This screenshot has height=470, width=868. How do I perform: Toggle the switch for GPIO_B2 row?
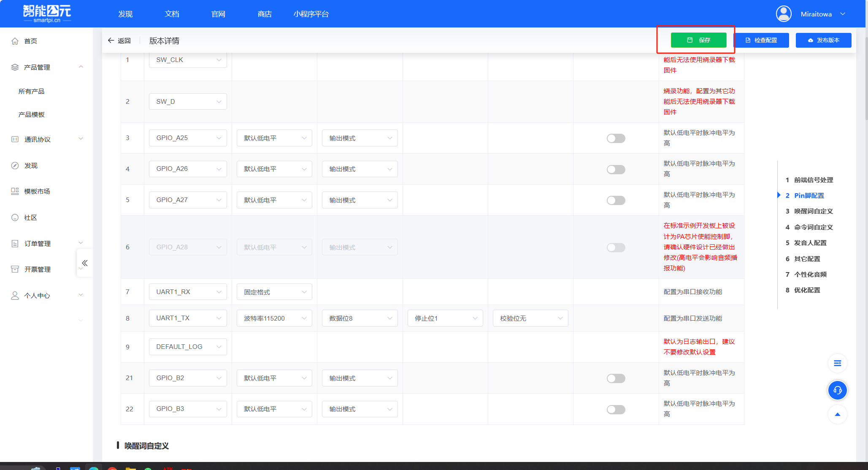pos(616,378)
